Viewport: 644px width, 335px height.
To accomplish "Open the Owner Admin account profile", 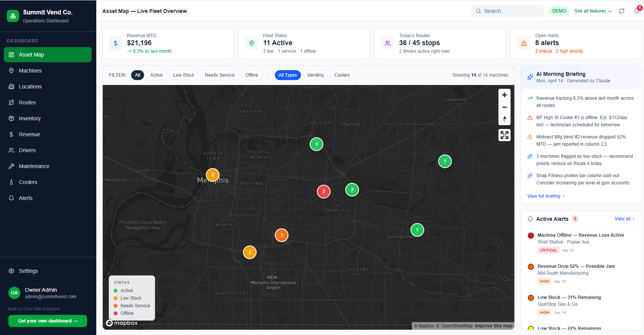I will 48,293.
